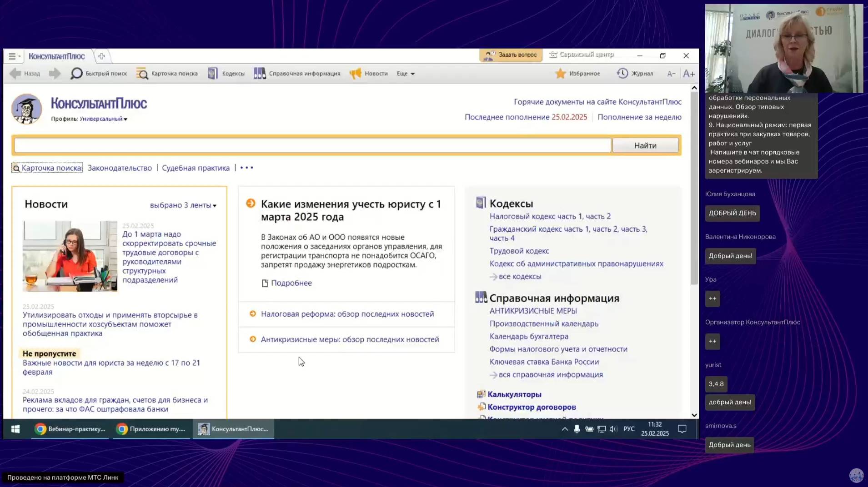
Task: Open Сервисный центр
Action: (x=582, y=55)
